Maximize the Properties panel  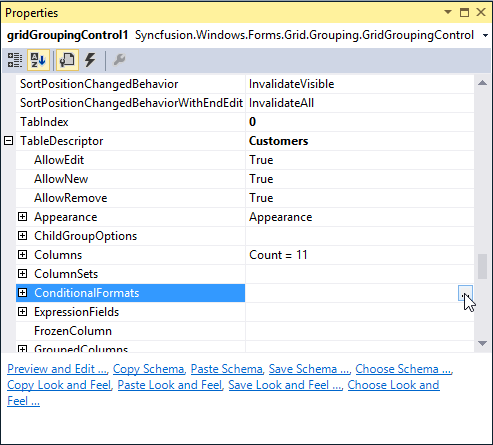pos(464,12)
